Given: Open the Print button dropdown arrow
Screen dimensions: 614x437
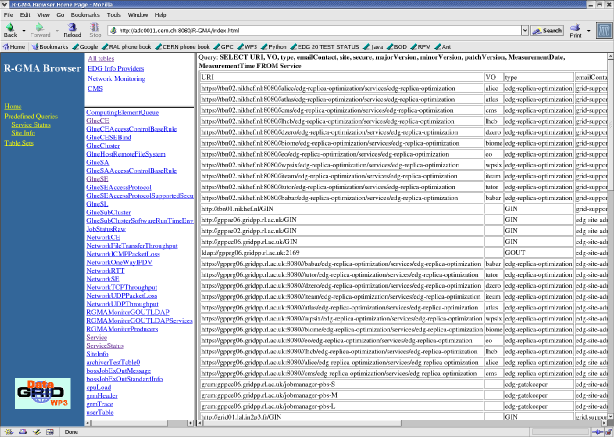Looking at the screenshot, I should click(x=588, y=31).
